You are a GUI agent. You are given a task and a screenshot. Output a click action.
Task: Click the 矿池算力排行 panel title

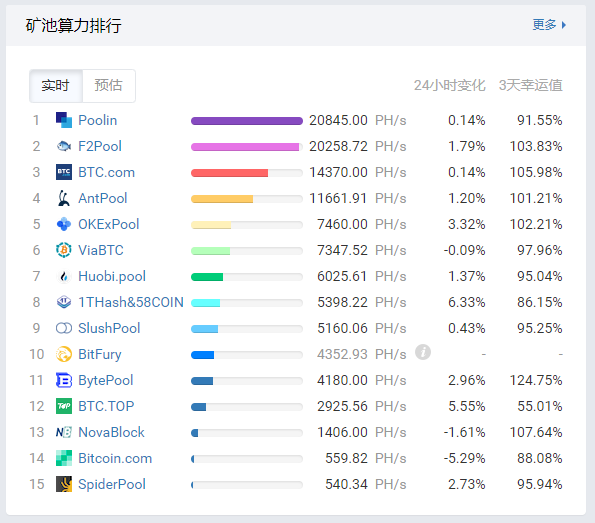point(73,25)
